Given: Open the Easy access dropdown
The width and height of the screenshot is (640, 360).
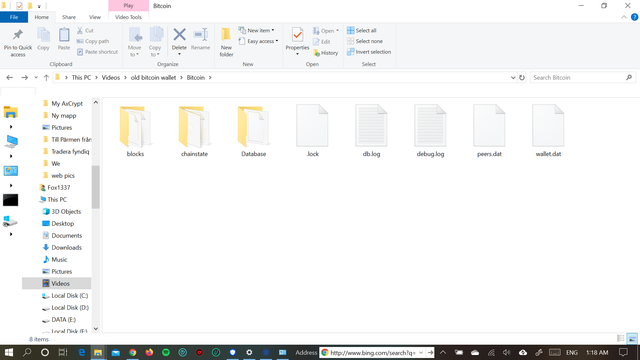Looking at the screenshot, I should pos(259,41).
